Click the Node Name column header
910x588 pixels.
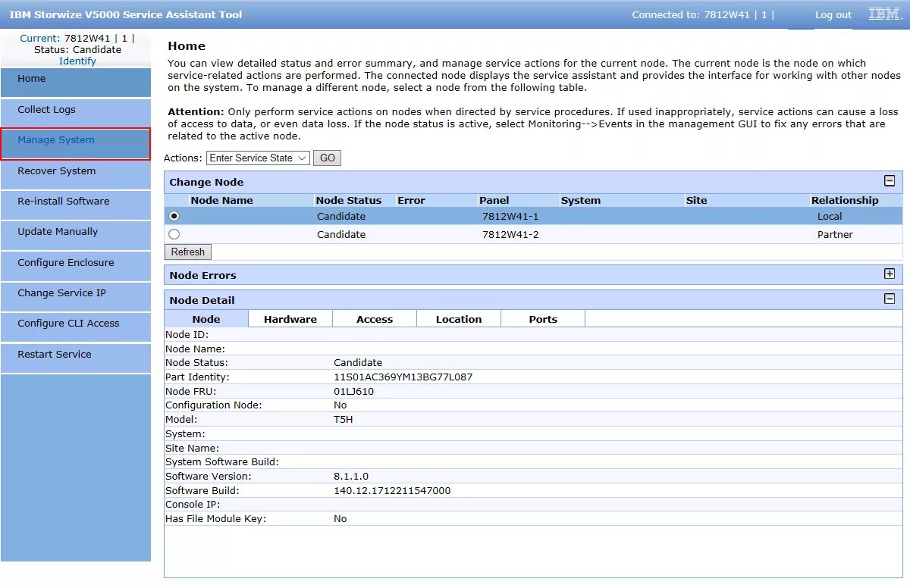[221, 201]
